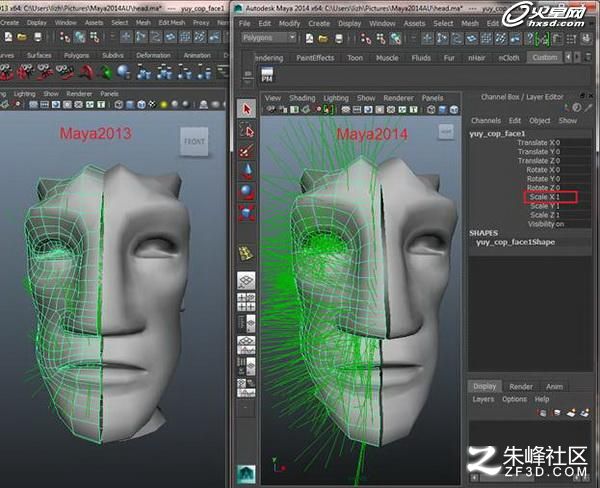The image size is (600, 488).
Task: Switch to Deformation shelf tab in Maya 2013
Action: point(153,55)
